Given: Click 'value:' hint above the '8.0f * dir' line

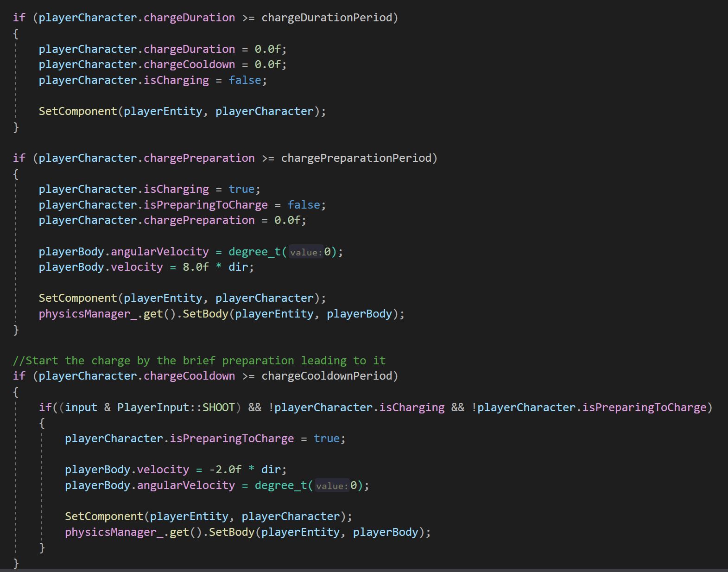Looking at the screenshot, I should coord(306,252).
